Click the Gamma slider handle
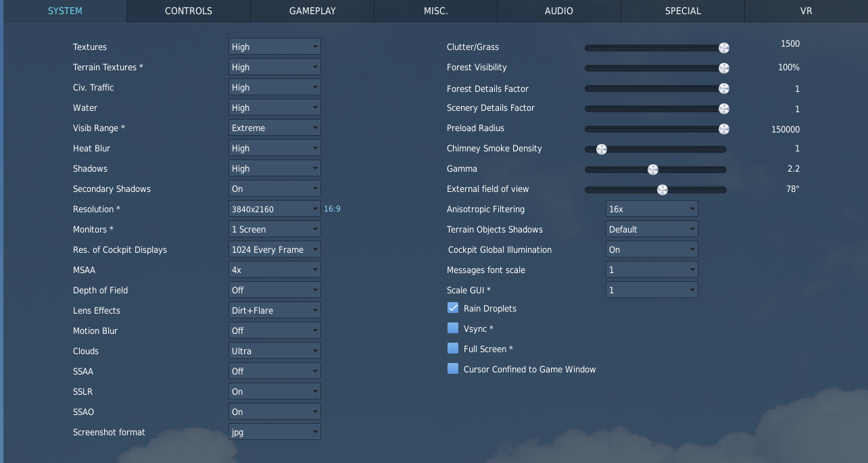Viewport: 868px width, 463px height. pyautogui.click(x=653, y=170)
